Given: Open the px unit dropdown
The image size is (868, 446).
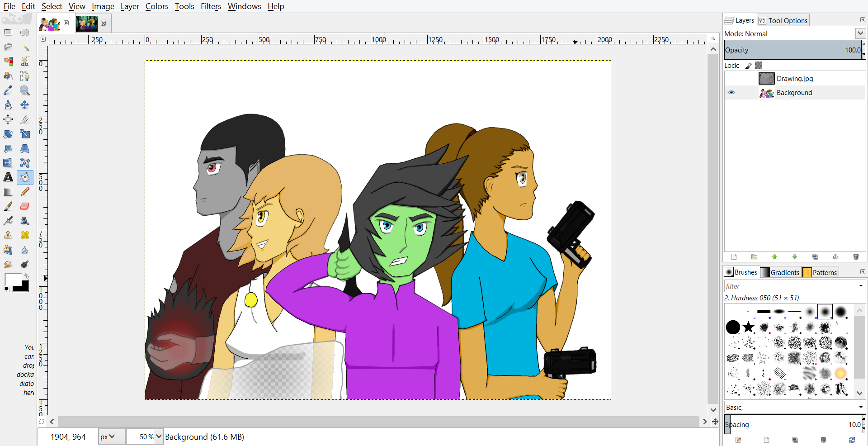Looking at the screenshot, I should 111,437.
